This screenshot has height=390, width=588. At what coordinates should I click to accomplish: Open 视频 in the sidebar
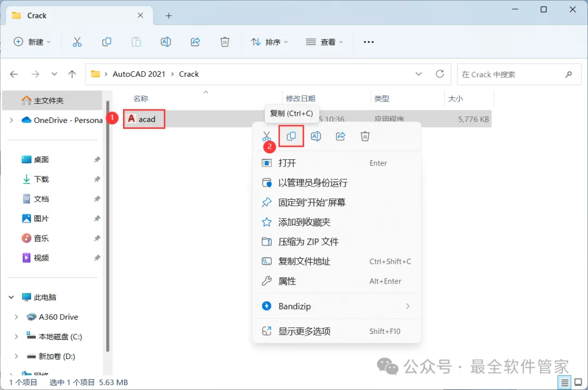point(35,258)
